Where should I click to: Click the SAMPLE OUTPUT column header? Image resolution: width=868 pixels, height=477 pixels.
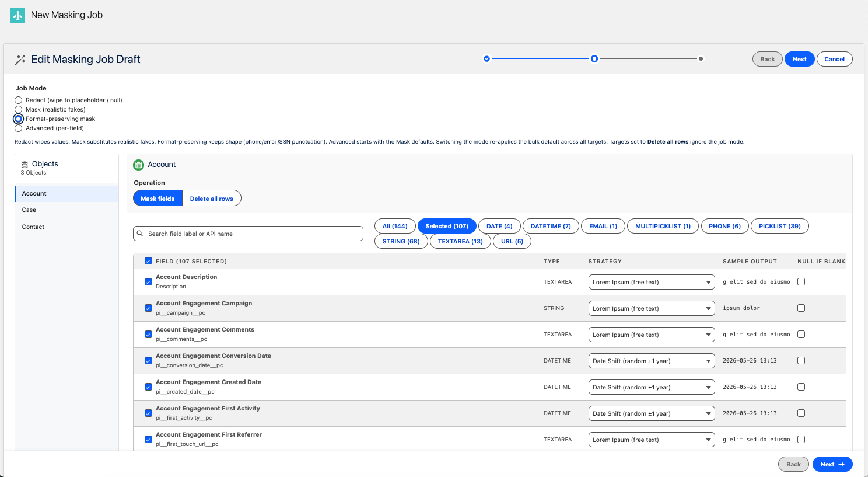click(750, 262)
